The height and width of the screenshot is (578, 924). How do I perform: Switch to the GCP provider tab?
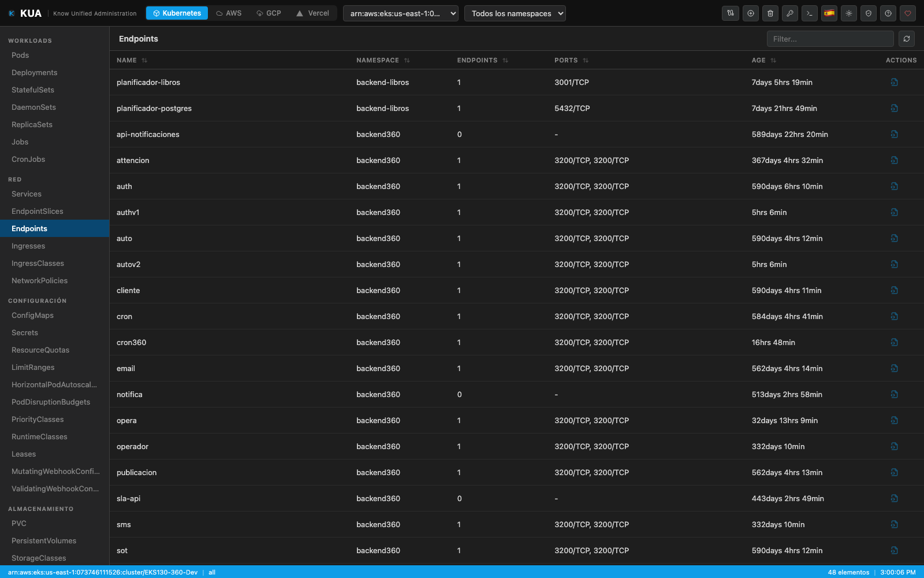tap(269, 13)
